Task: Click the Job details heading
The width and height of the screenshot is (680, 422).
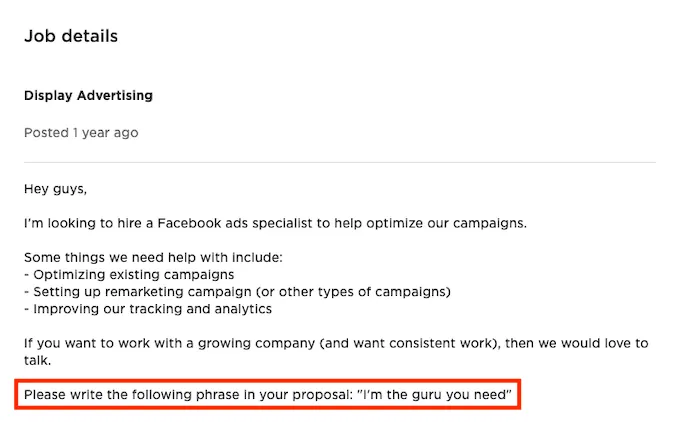Action: 71,36
